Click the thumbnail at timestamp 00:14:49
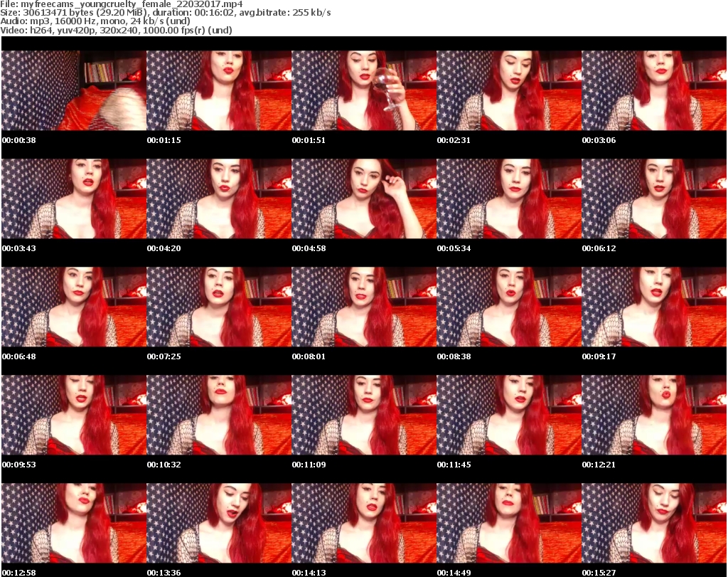This screenshot has width=728, height=577. tap(509, 524)
